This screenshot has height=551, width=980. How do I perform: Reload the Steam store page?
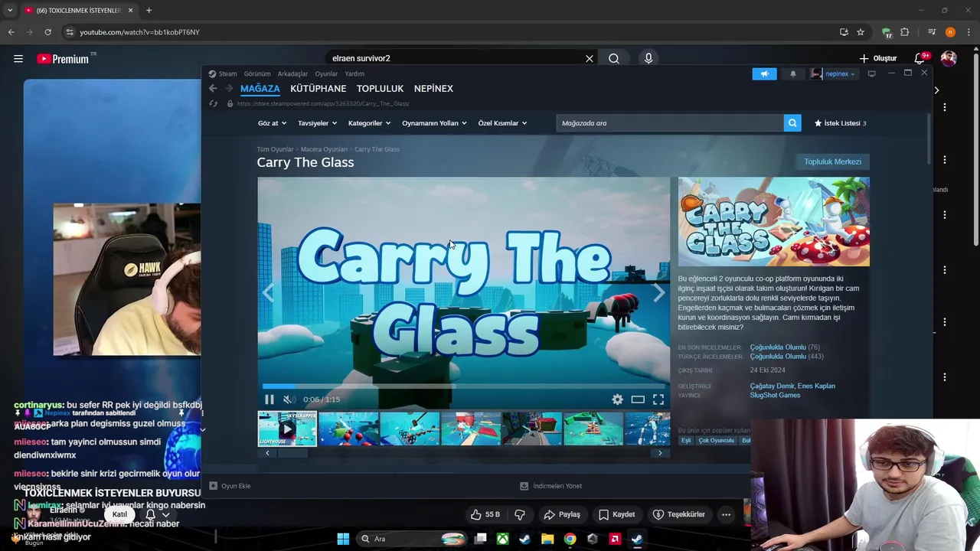pyautogui.click(x=214, y=103)
